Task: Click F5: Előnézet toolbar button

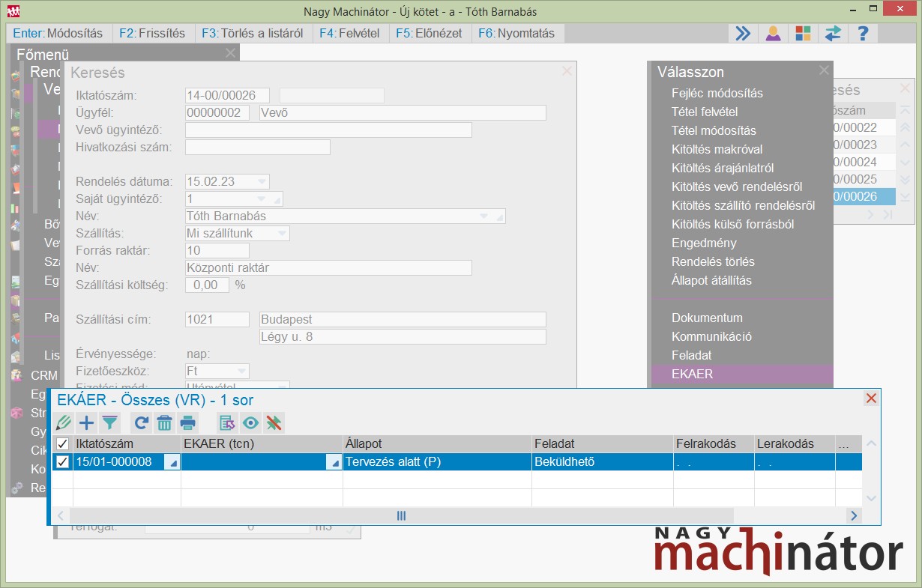Action: [430, 33]
